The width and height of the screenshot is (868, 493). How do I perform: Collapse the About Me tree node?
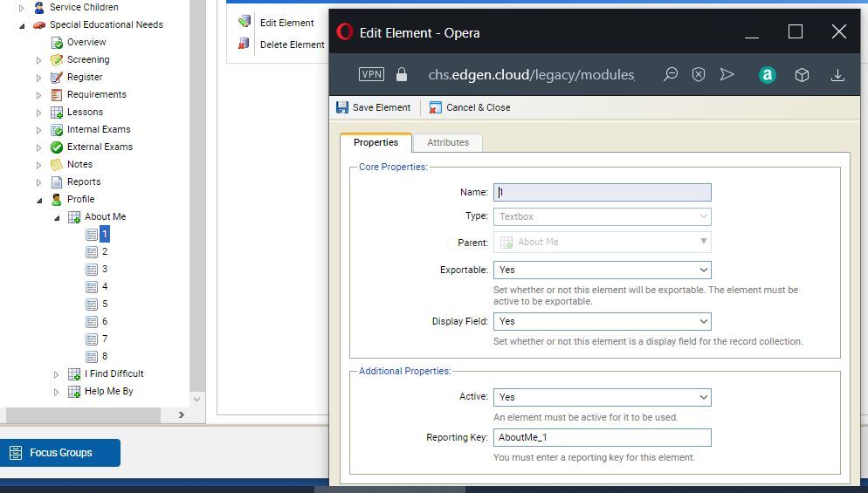57,217
